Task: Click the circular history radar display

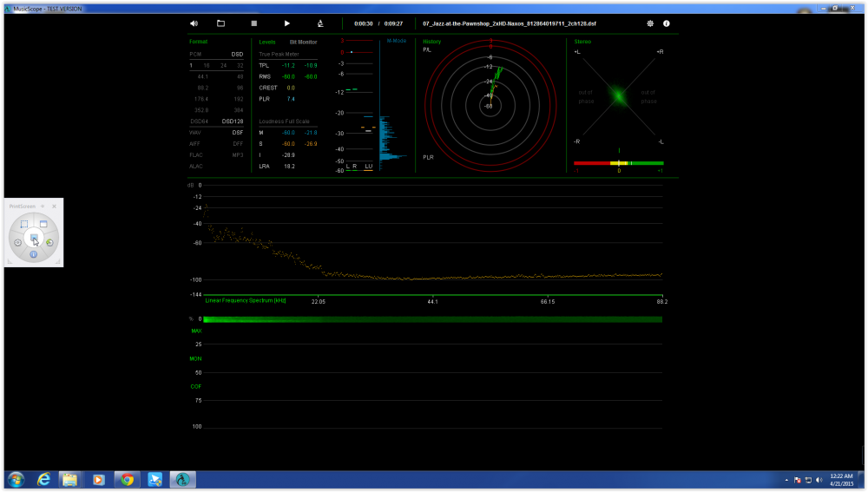Action: 490,105
